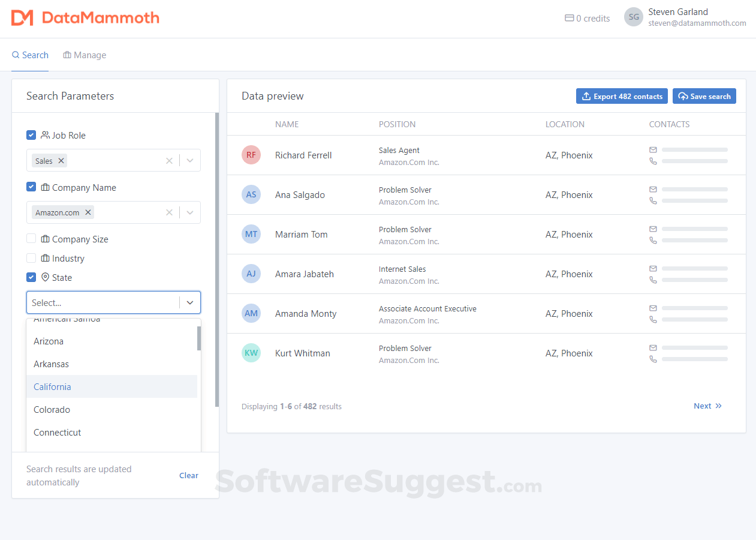Collapse the State dropdown arrow
This screenshot has height=540, width=756.
click(190, 302)
